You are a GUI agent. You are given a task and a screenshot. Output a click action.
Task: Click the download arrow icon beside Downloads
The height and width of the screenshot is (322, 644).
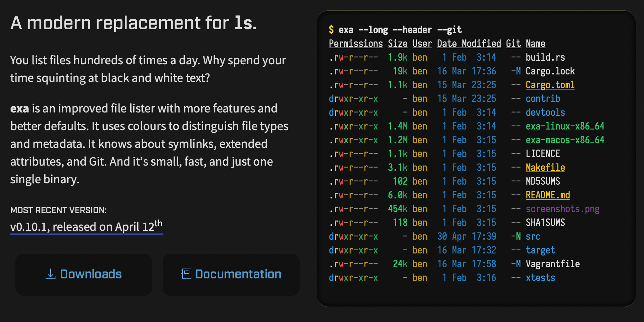coord(50,274)
